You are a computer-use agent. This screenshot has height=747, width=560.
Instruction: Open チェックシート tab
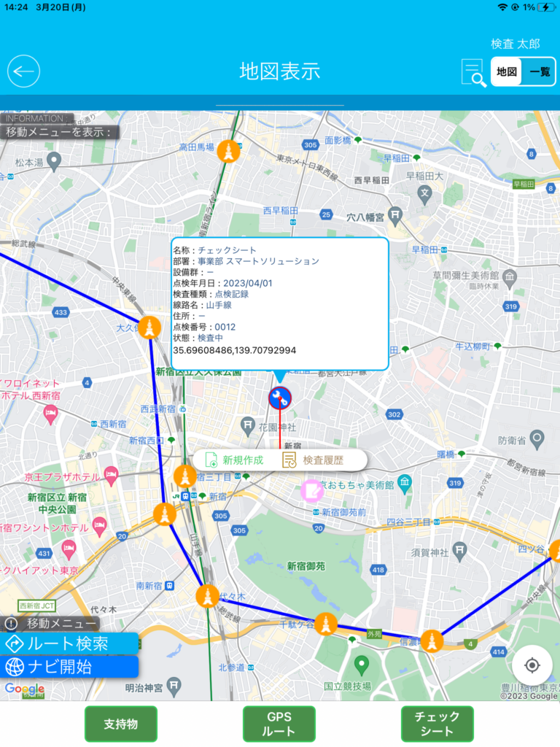(437, 724)
